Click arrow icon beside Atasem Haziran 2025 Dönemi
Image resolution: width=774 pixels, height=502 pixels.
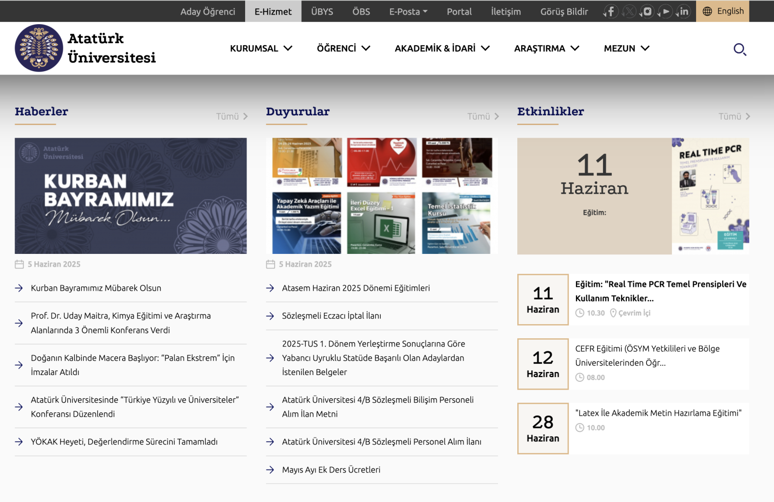[270, 288]
